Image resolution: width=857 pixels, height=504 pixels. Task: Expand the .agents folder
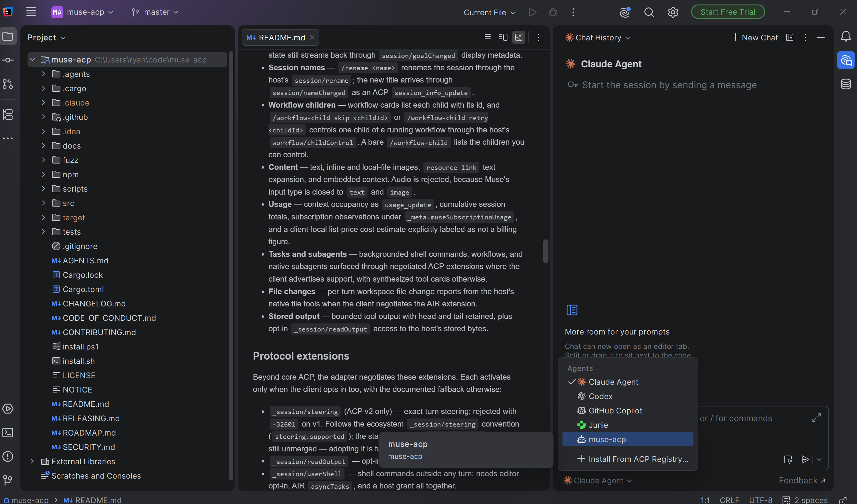click(44, 74)
